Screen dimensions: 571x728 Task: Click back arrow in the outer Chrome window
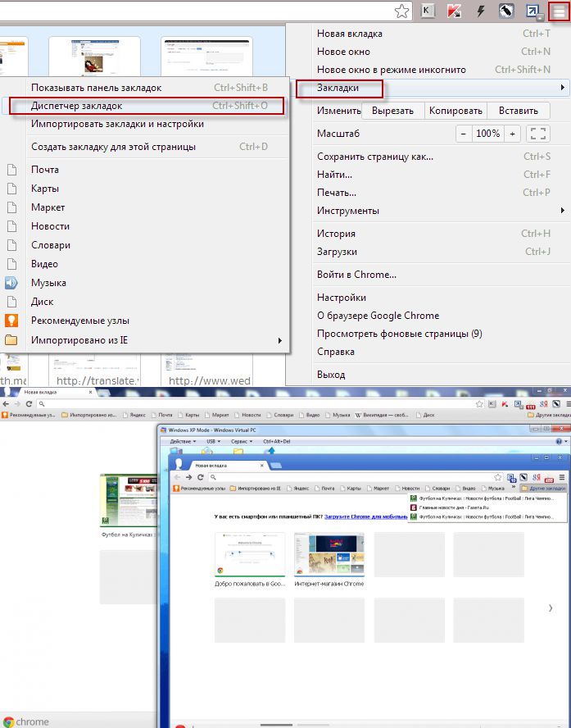click(x=6, y=404)
